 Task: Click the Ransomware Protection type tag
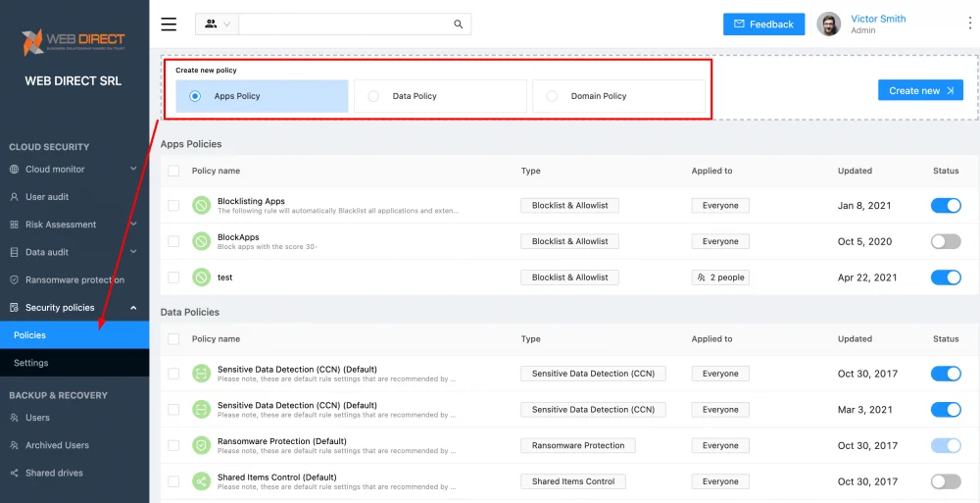click(x=578, y=445)
